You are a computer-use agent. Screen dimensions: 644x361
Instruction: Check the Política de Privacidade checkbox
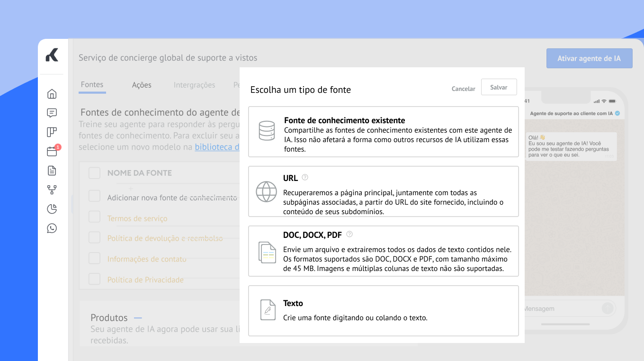click(95, 279)
